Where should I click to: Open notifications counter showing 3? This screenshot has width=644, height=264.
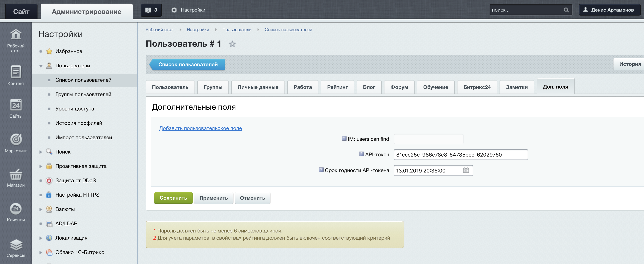click(x=151, y=10)
